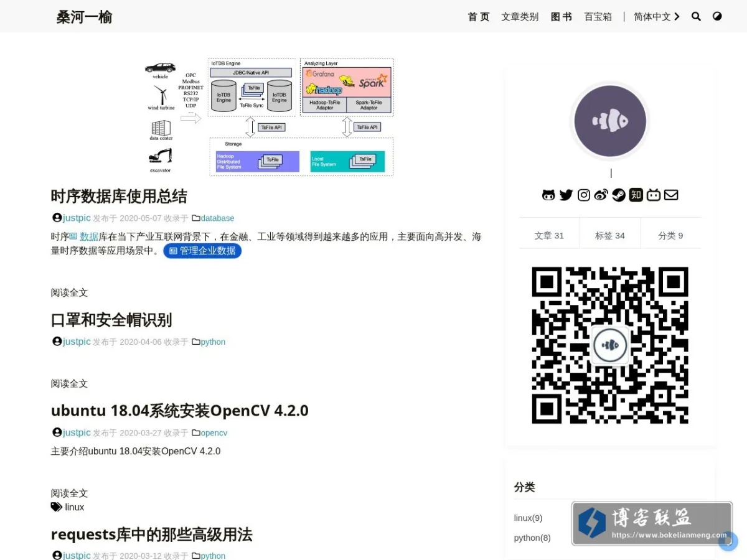
Task: Click the email envelope icon
Action: click(x=671, y=195)
